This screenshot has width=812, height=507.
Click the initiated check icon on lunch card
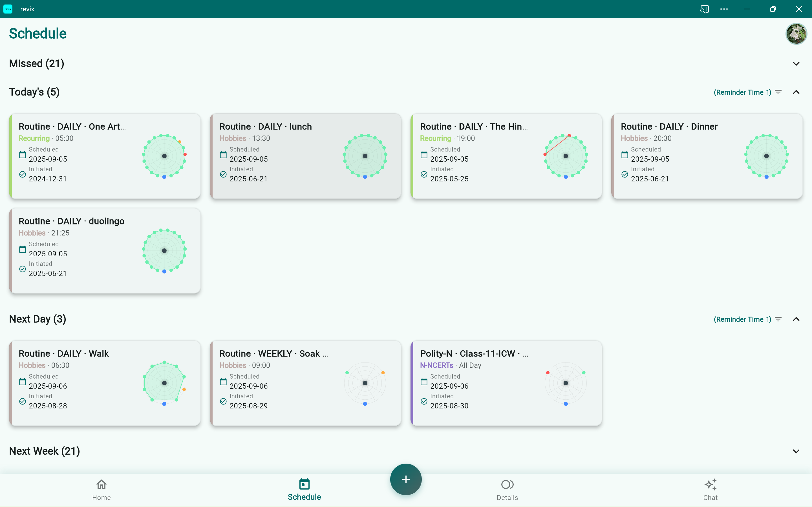coord(223,174)
